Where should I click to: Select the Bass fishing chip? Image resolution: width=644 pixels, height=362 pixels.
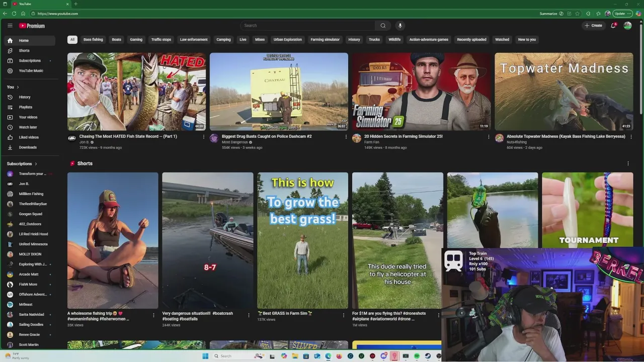click(x=93, y=40)
